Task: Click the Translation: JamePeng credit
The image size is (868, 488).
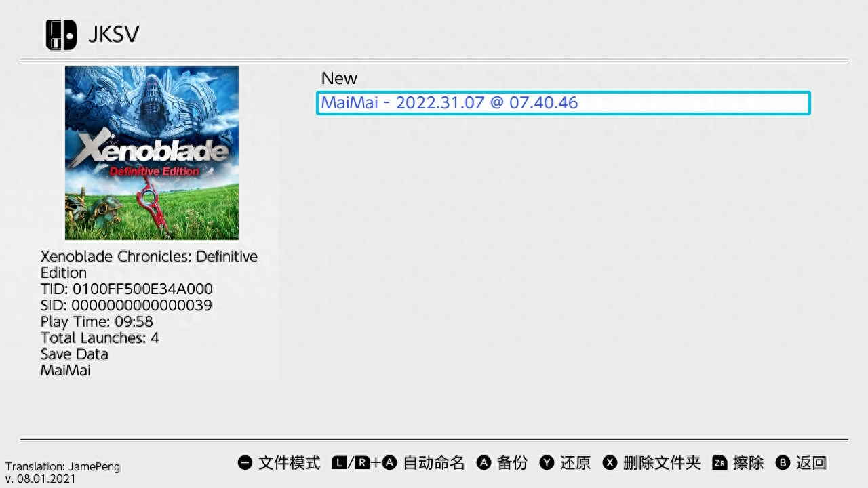Action: click(63, 466)
